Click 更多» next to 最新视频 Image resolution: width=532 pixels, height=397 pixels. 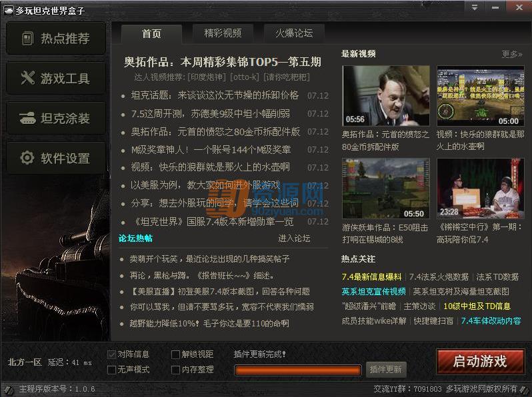512,54
